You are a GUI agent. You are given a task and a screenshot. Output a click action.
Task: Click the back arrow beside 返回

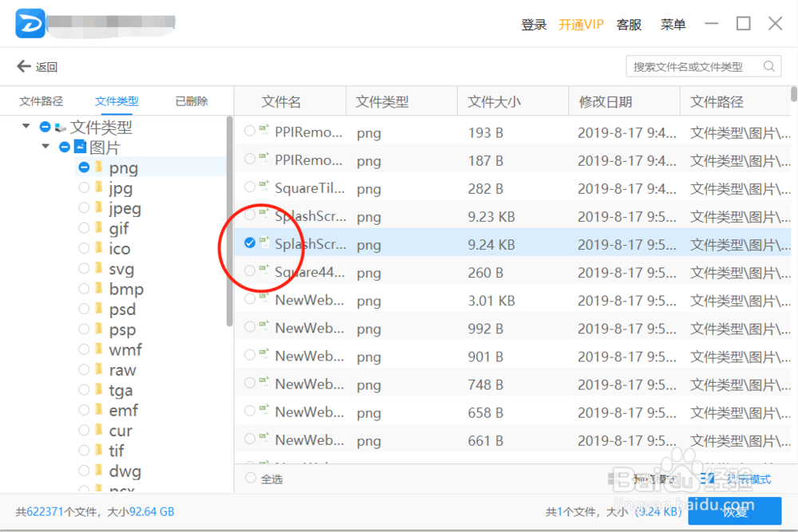point(21,66)
